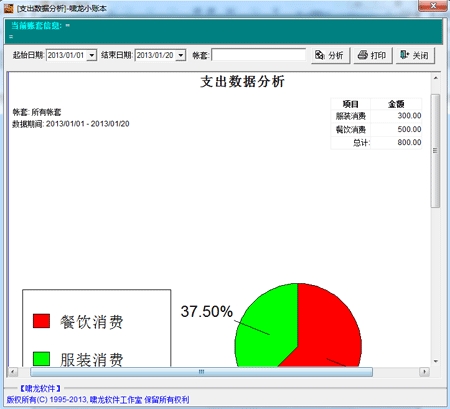Viewport: 450px width, 409px height.
Task: Click the 版权所有 copyright line
Action: click(98, 399)
